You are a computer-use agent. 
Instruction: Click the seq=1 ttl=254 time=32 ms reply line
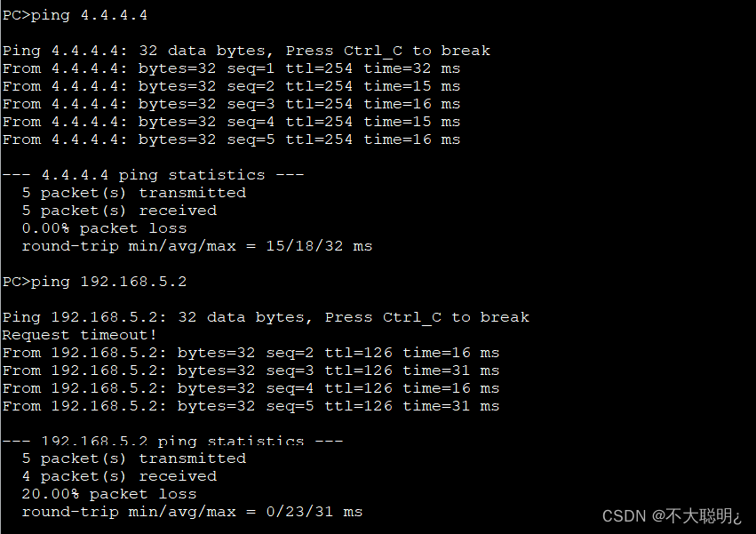click(x=232, y=69)
